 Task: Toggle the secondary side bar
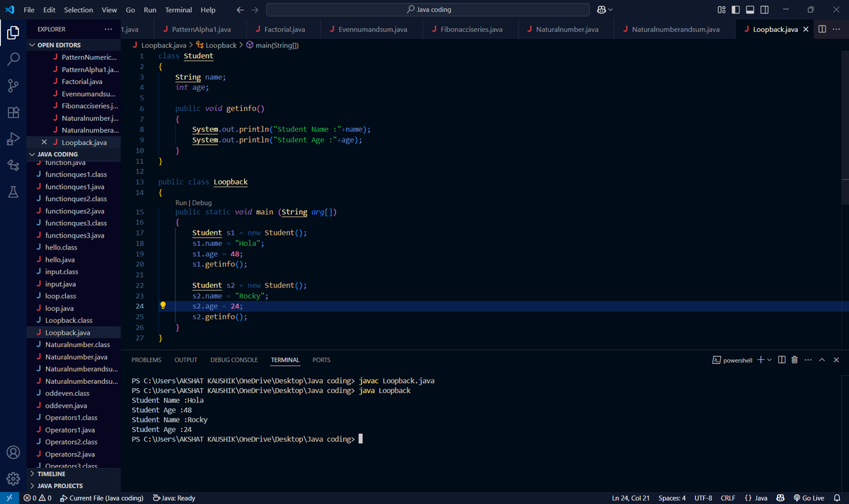click(766, 10)
